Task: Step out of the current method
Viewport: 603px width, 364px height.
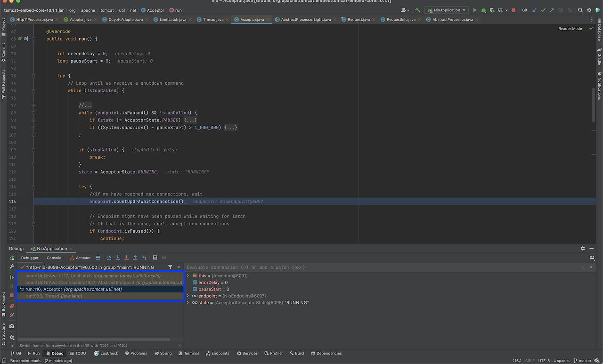Action: pyautogui.click(x=135, y=258)
